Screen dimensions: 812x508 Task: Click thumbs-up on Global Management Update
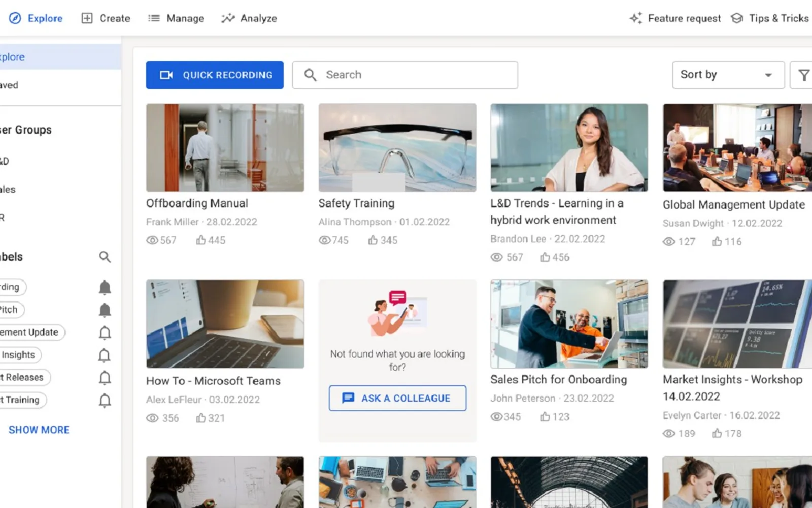(x=717, y=241)
